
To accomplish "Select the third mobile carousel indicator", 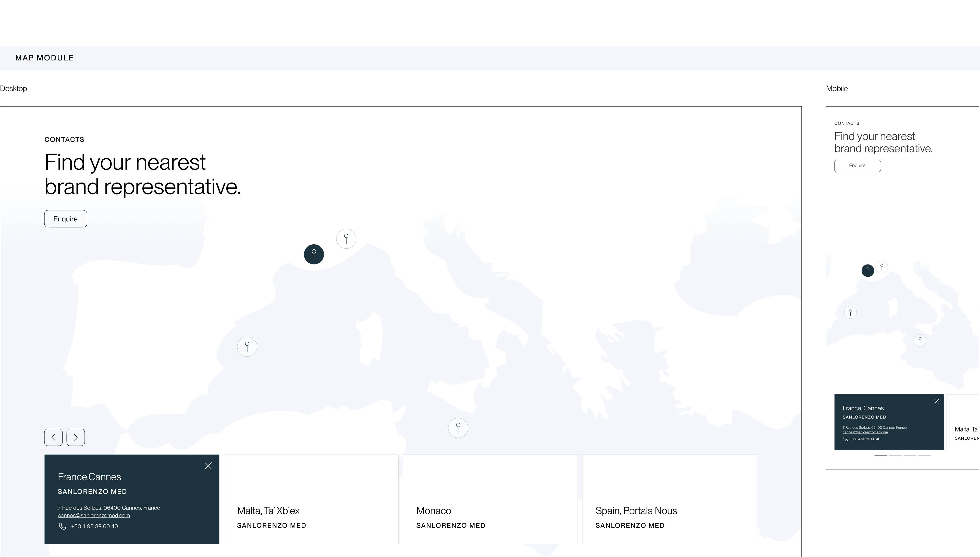I will [910, 455].
